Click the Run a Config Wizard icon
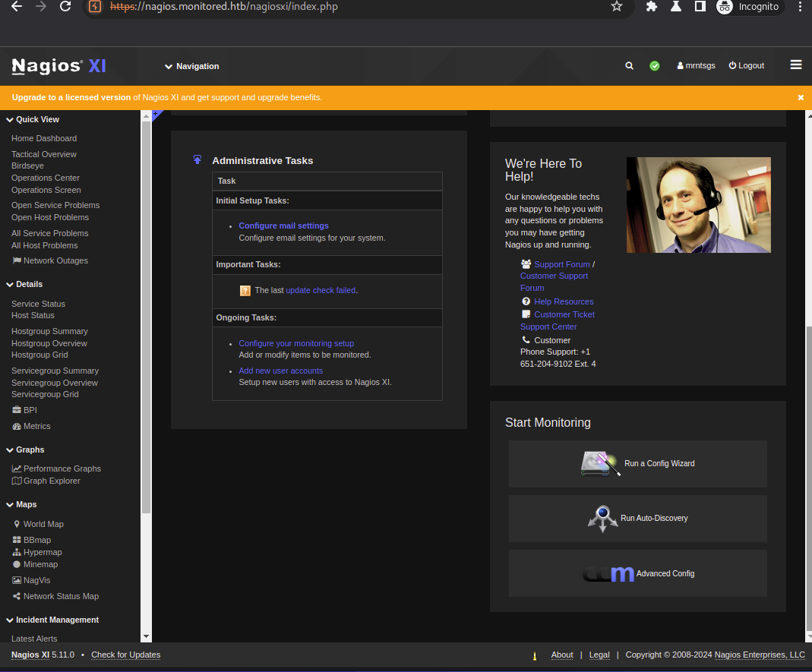Viewport: 812px width, 672px height. click(600, 463)
